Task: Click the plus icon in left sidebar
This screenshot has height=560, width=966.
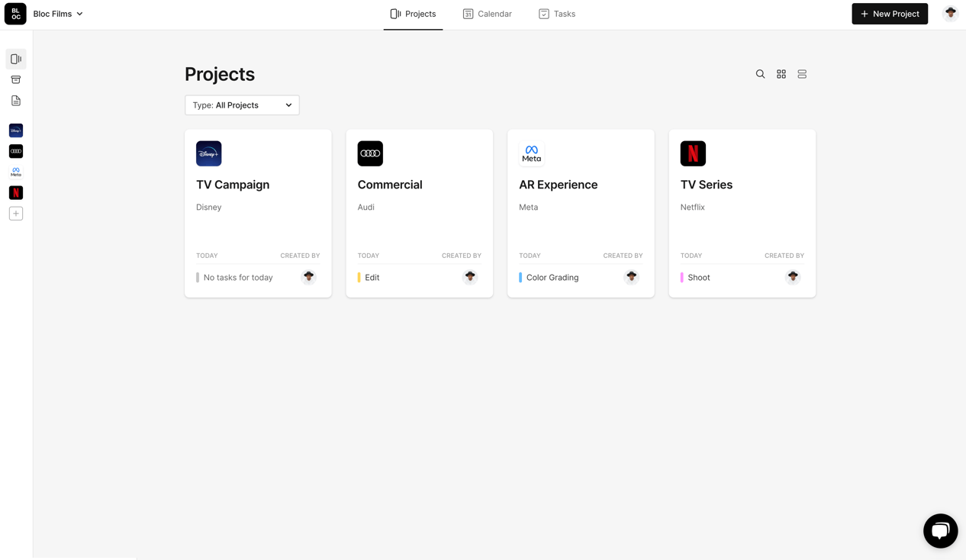Action: (16, 214)
